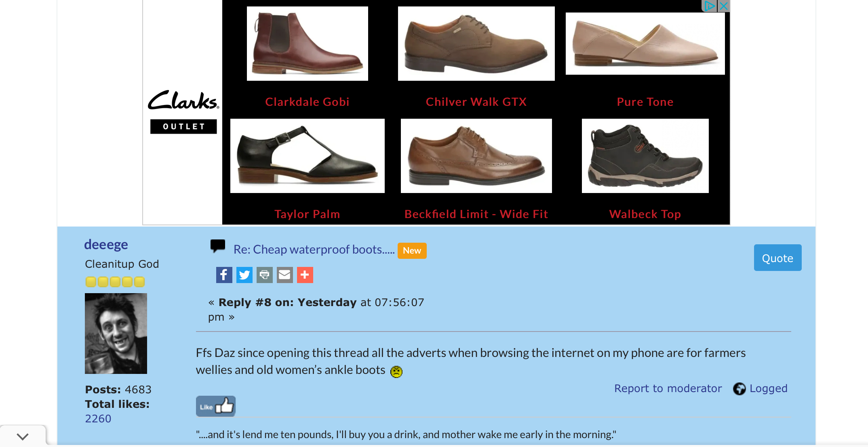Open more sharing options plus icon
Image resolution: width=868 pixels, height=447 pixels.
click(x=305, y=275)
